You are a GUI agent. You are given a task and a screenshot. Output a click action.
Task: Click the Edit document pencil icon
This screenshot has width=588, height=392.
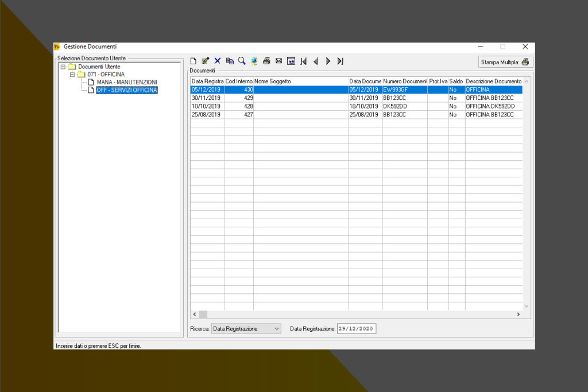(x=205, y=61)
